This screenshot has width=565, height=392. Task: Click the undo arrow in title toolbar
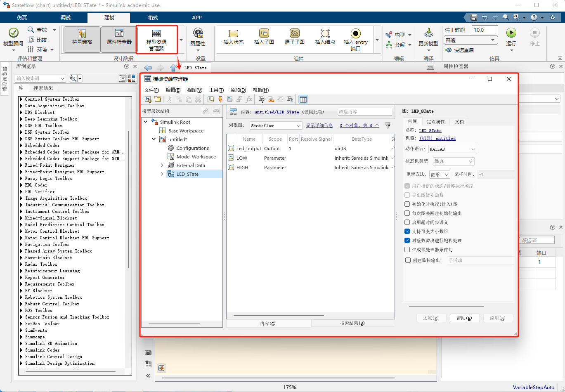[x=485, y=17]
